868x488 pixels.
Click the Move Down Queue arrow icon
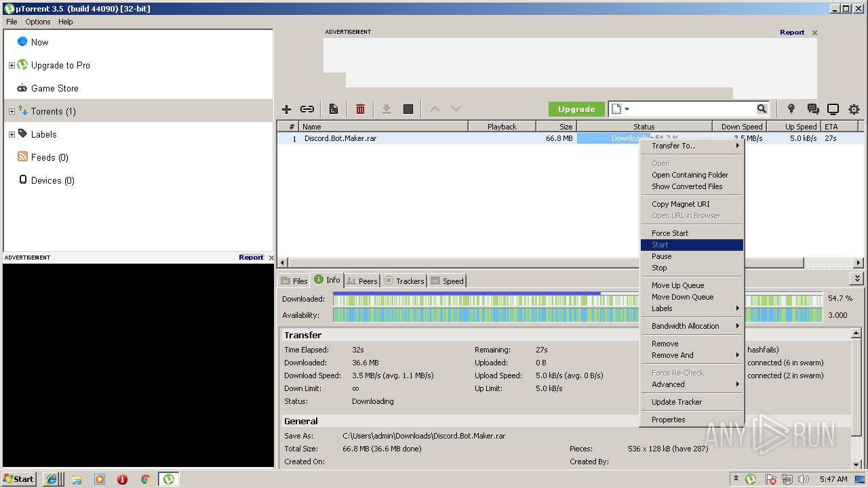(x=456, y=109)
